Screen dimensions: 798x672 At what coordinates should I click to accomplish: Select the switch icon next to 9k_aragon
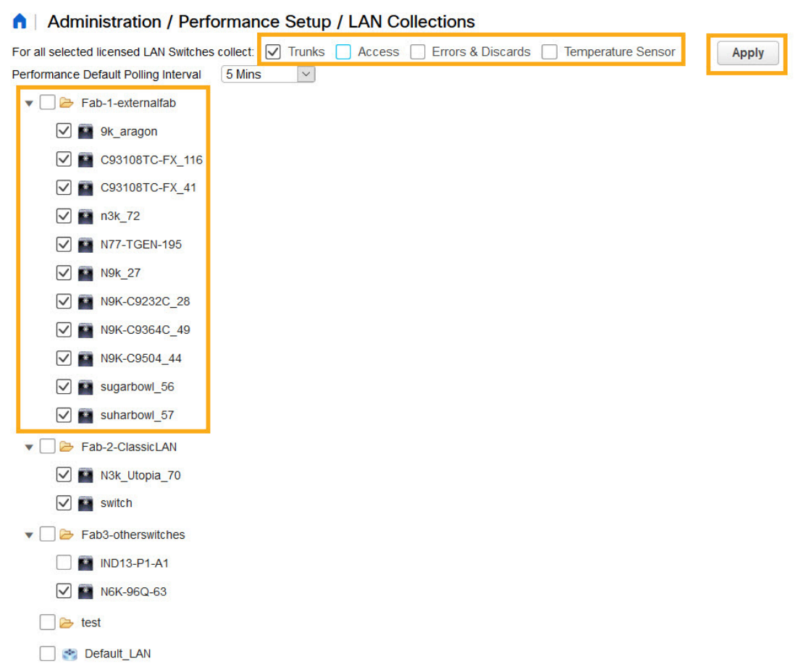click(85, 131)
